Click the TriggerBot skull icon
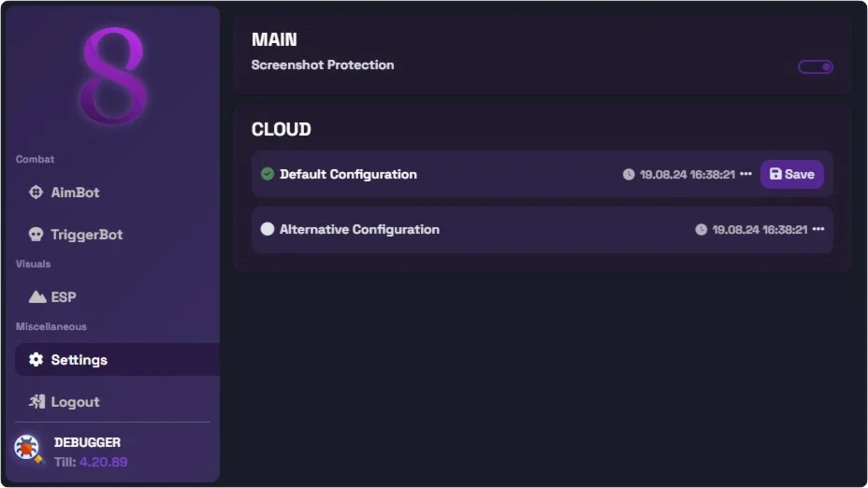 pyautogui.click(x=36, y=235)
